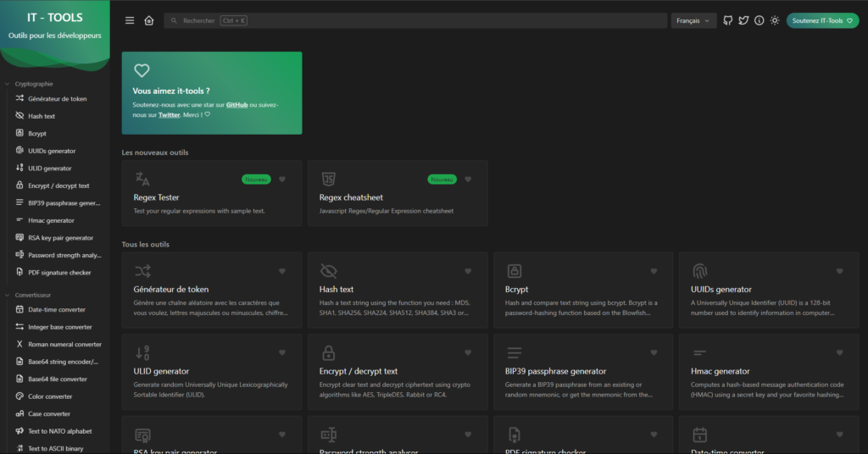Go to home via house icon
The height and width of the screenshot is (454, 868).
(149, 20)
